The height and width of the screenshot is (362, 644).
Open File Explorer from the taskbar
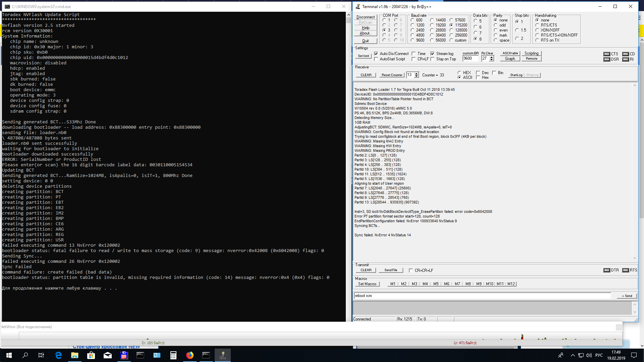[74, 355]
